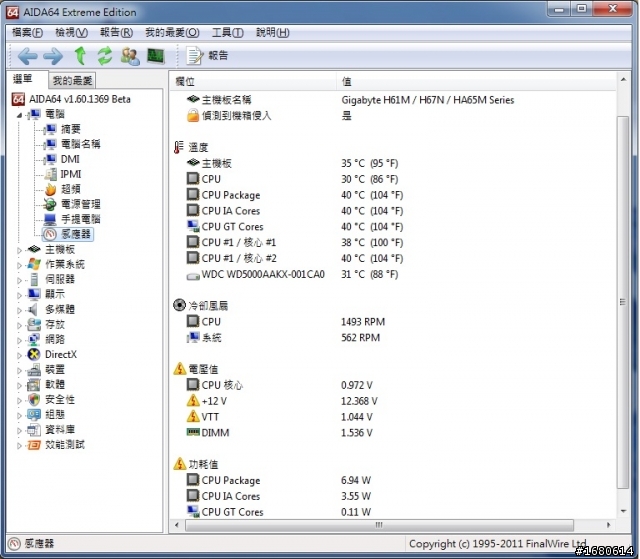This screenshot has height=559, width=640.
Task: Click the memory module icon beside DIMM
Action: click(193, 432)
